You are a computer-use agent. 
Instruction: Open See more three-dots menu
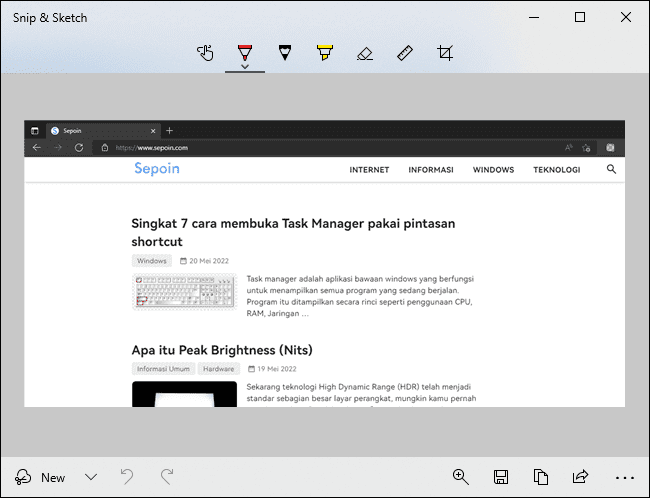point(625,478)
